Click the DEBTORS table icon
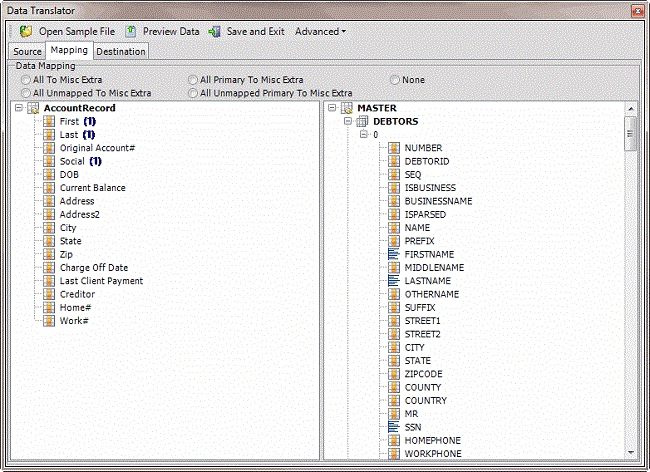This screenshot has height=472, width=650. coord(362,121)
